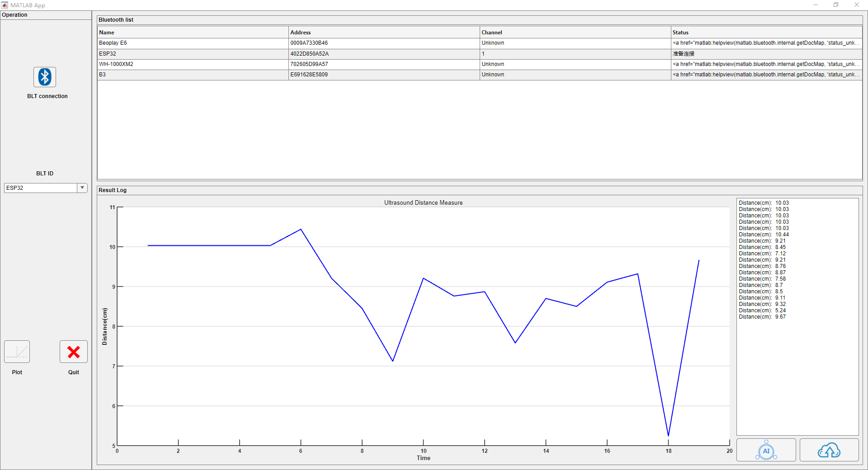Select the WH-1000XM2 device row
The width and height of the screenshot is (868, 470).
coord(116,64)
